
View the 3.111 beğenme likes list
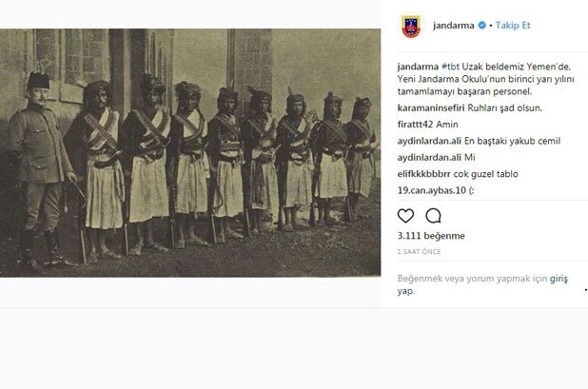tap(431, 236)
